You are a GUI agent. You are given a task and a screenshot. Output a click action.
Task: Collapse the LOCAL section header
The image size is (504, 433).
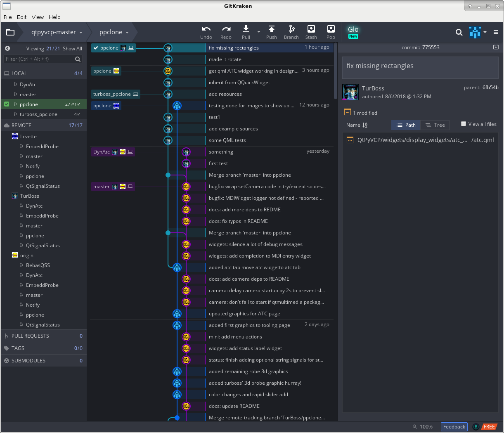point(44,73)
